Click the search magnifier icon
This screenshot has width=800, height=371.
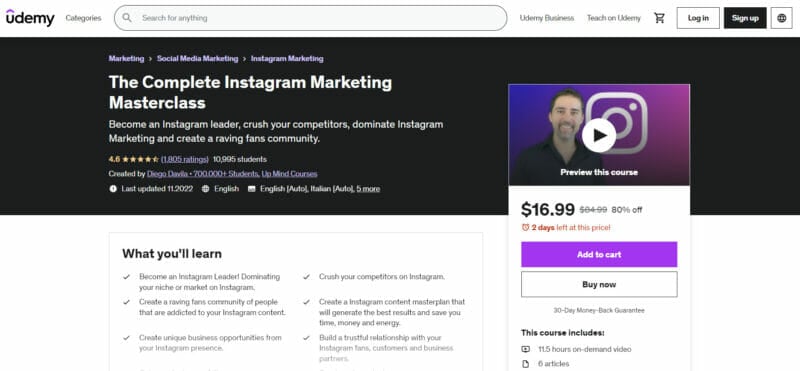point(127,18)
